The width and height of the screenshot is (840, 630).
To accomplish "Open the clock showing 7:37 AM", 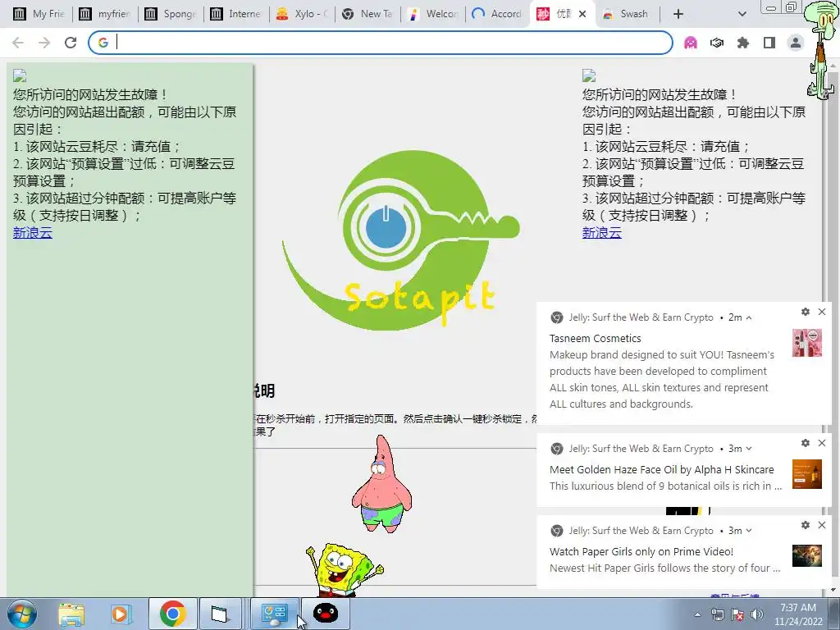I will coord(798,614).
